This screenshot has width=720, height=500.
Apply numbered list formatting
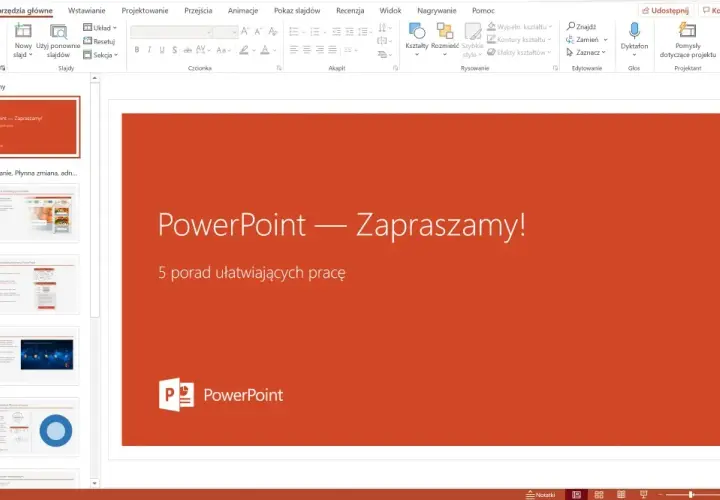click(x=315, y=32)
